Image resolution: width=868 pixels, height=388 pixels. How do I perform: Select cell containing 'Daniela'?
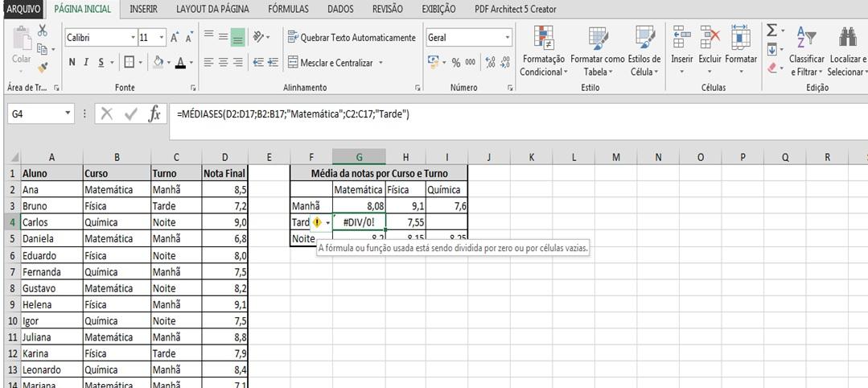(51, 239)
